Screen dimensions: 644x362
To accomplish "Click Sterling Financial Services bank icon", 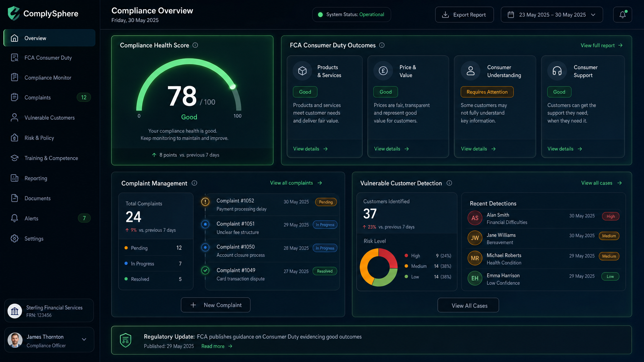I will coord(15,311).
